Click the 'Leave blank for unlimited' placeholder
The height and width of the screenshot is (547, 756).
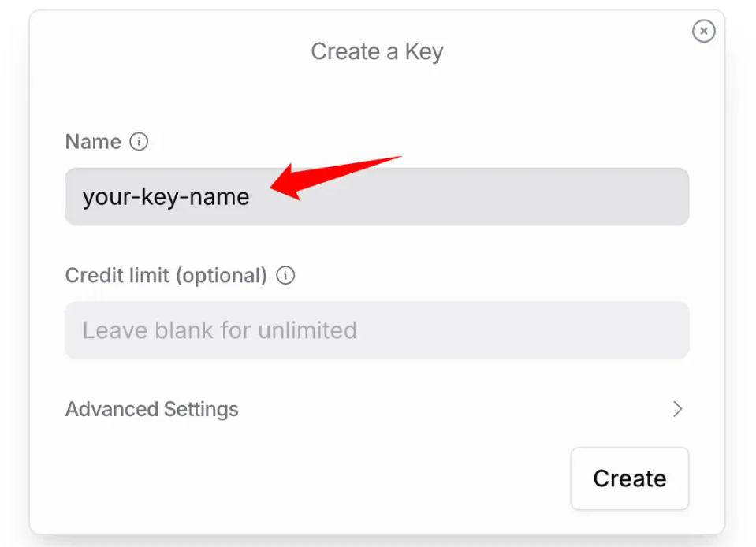point(220,330)
